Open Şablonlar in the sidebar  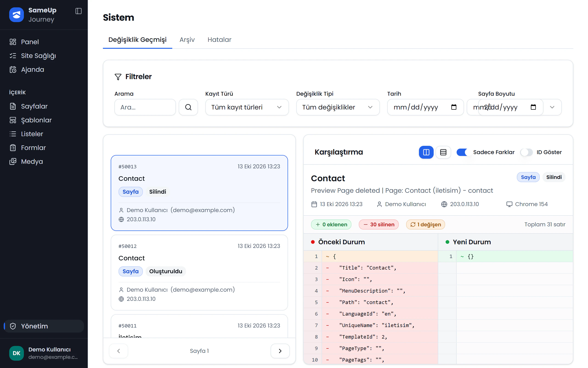click(44, 120)
